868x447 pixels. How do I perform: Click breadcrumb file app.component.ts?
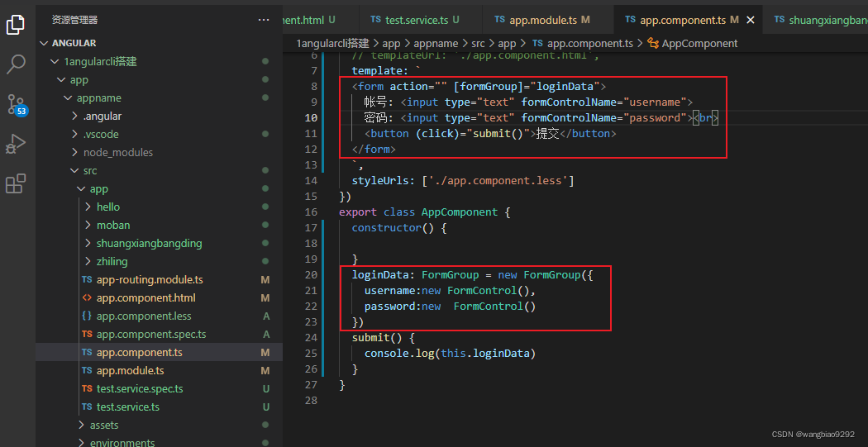[589, 43]
